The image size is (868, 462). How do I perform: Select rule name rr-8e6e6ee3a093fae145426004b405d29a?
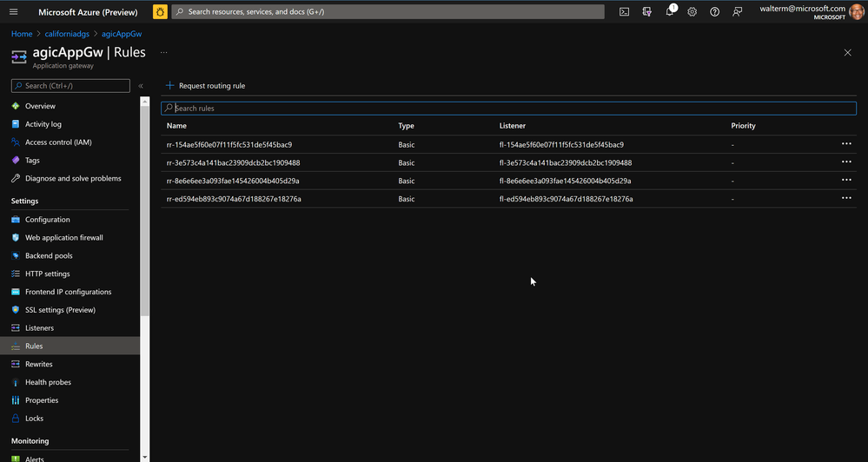pyautogui.click(x=233, y=181)
